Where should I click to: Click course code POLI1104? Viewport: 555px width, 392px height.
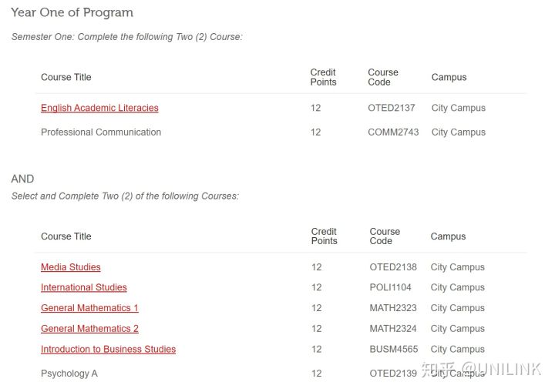click(x=390, y=287)
